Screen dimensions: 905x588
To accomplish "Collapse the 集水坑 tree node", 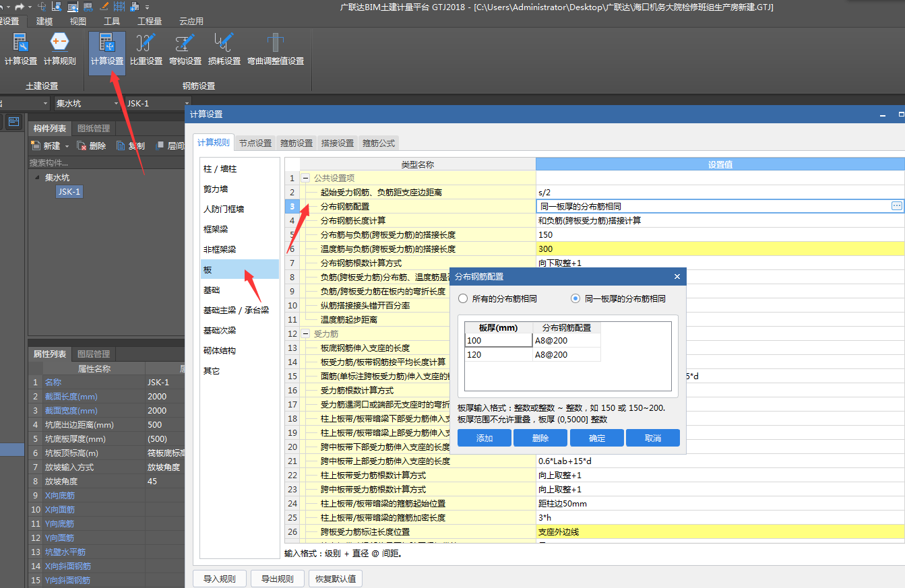I will pyautogui.click(x=36, y=178).
